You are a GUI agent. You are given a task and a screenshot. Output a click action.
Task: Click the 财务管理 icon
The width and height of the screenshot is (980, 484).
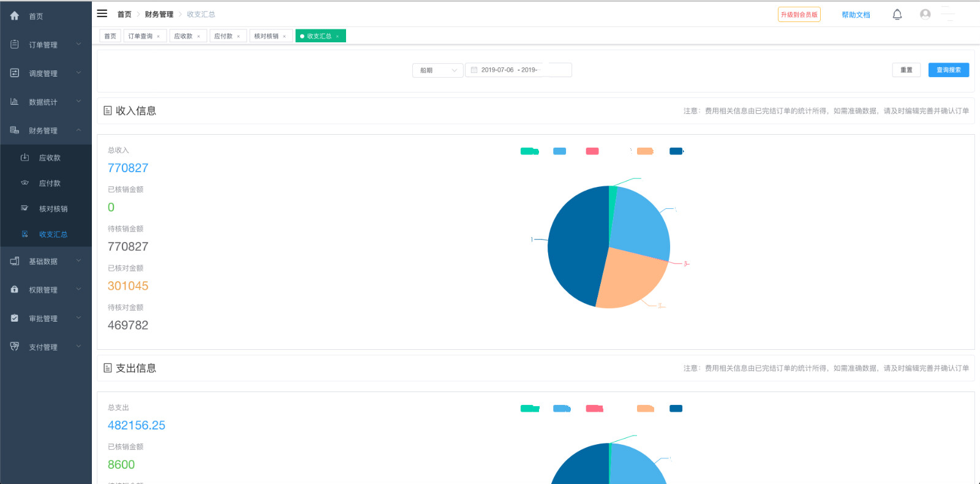[x=15, y=130]
